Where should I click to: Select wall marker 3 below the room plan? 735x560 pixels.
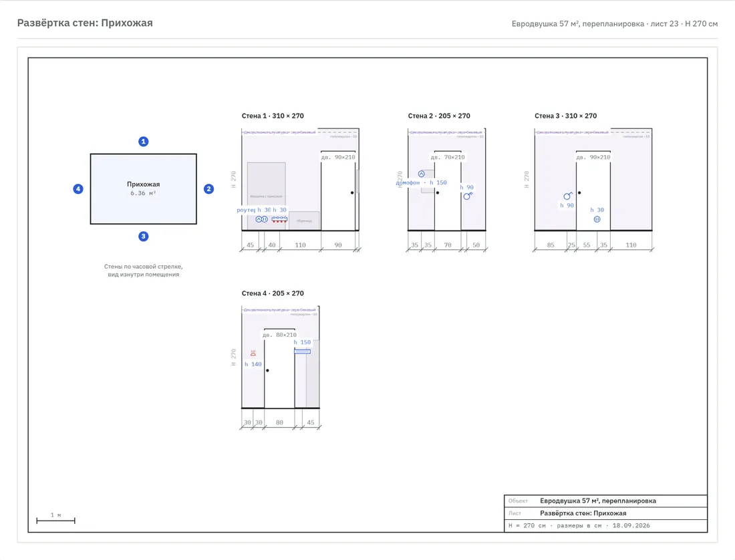point(144,236)
